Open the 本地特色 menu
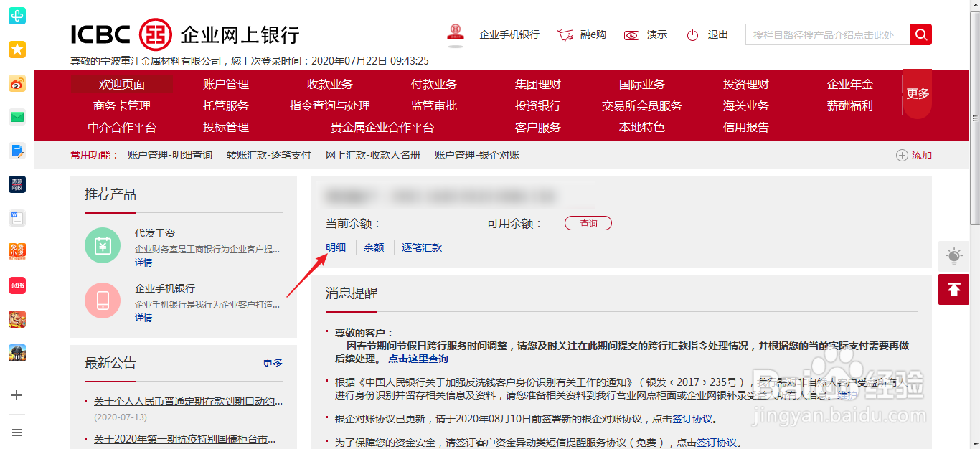The width and height of the screenshot is (980, 449). [x=642, y=127]
